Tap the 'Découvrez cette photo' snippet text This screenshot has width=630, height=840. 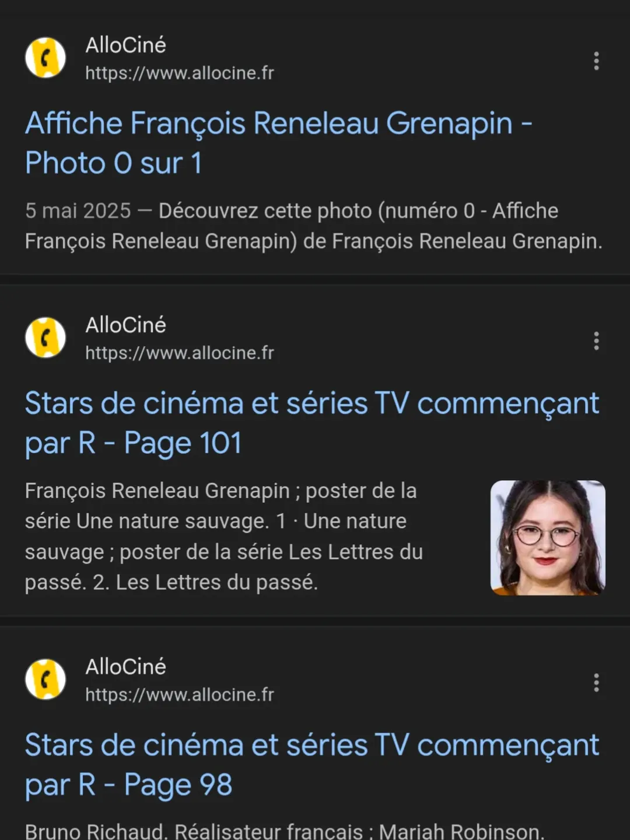click(358, 211)
